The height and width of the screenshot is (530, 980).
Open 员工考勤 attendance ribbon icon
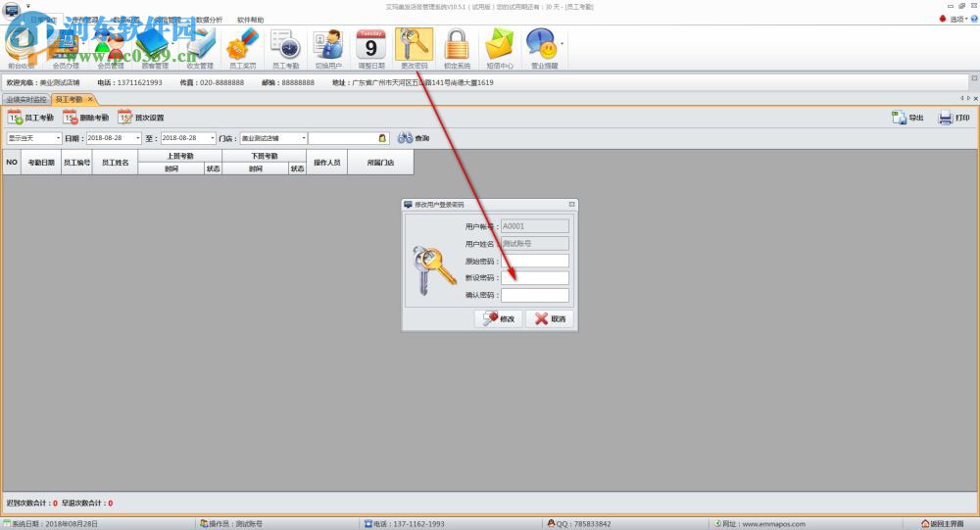(x=285, y=49)
